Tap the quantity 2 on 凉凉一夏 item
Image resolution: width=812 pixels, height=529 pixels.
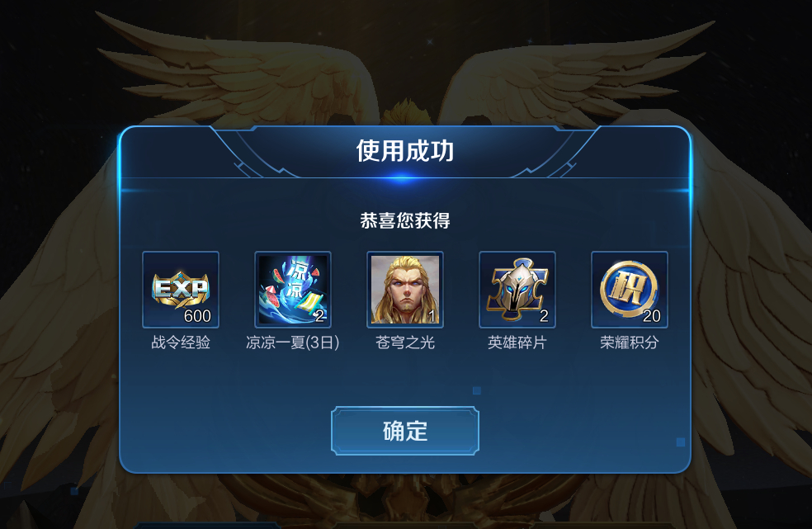click(319, 316)
